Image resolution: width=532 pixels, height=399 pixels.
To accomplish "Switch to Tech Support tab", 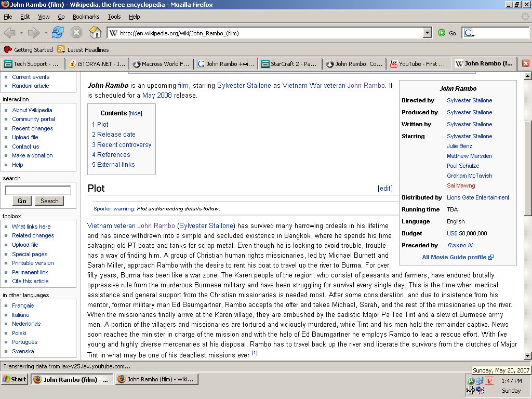I will [x=33, y=64].
